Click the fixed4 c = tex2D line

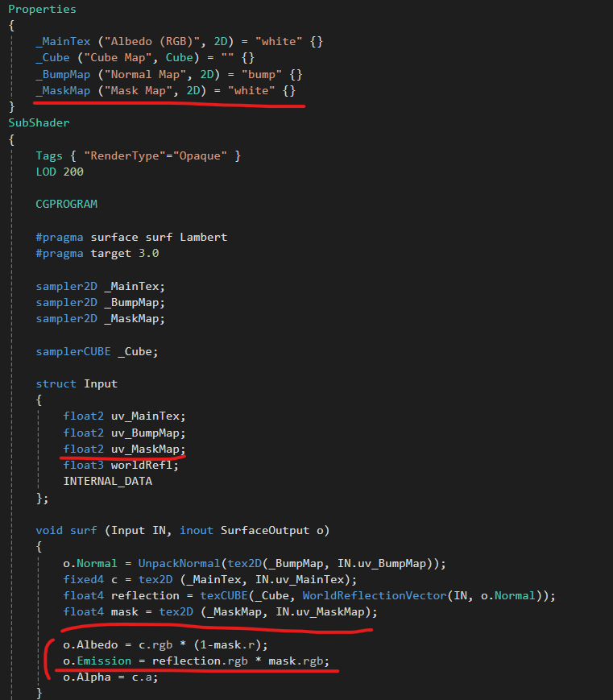point(210,579)
